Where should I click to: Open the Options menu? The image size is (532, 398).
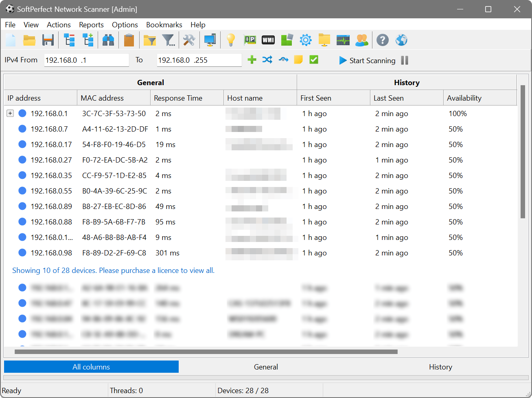125,25
